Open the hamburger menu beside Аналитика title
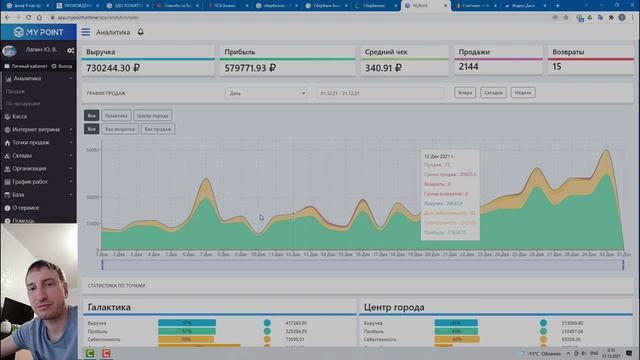This screenshot has width=640, height=360. [x=86, y=32]
